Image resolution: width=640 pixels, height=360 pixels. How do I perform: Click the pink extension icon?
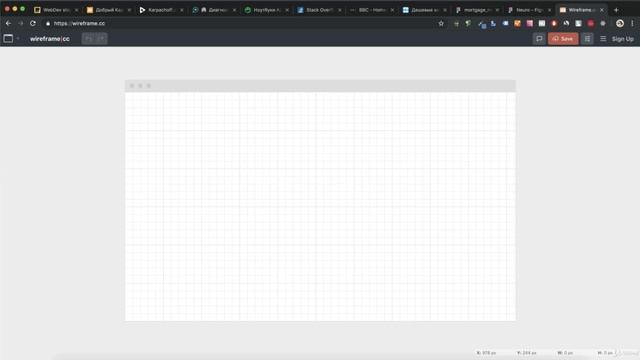pyautogui.click(x=530, y=24)
